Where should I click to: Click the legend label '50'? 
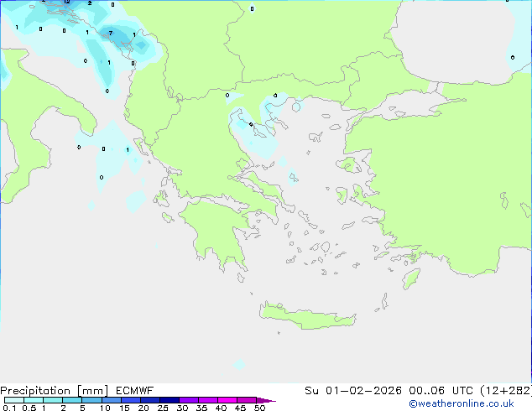point(260,408)
